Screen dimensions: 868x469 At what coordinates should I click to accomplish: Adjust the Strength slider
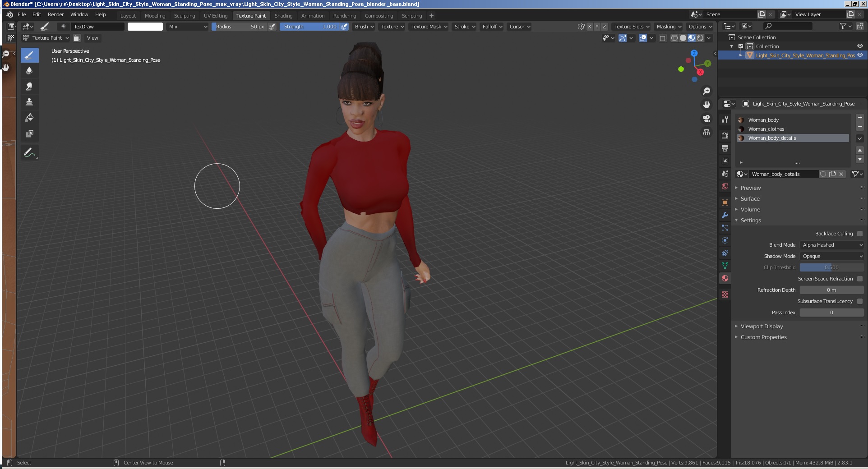coord(309,27)
